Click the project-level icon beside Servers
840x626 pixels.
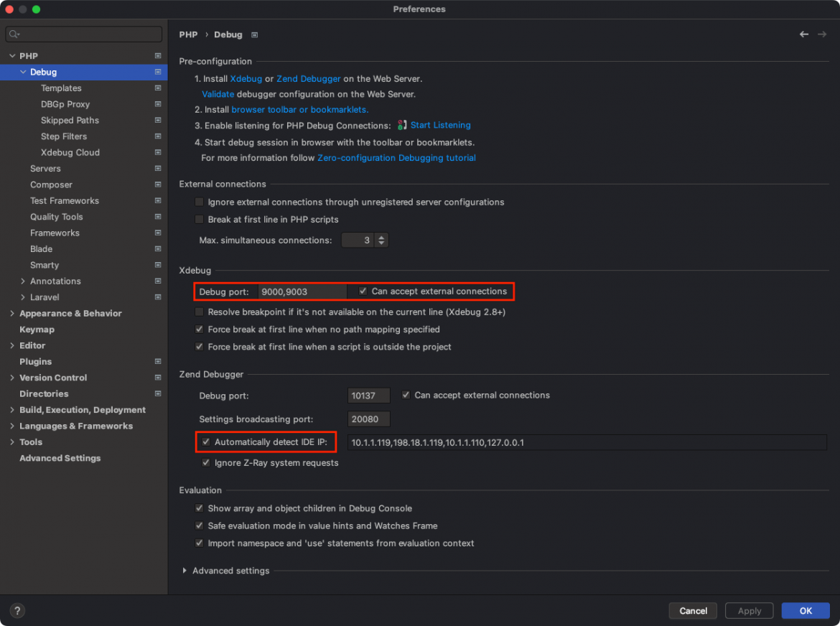point(158,168)
